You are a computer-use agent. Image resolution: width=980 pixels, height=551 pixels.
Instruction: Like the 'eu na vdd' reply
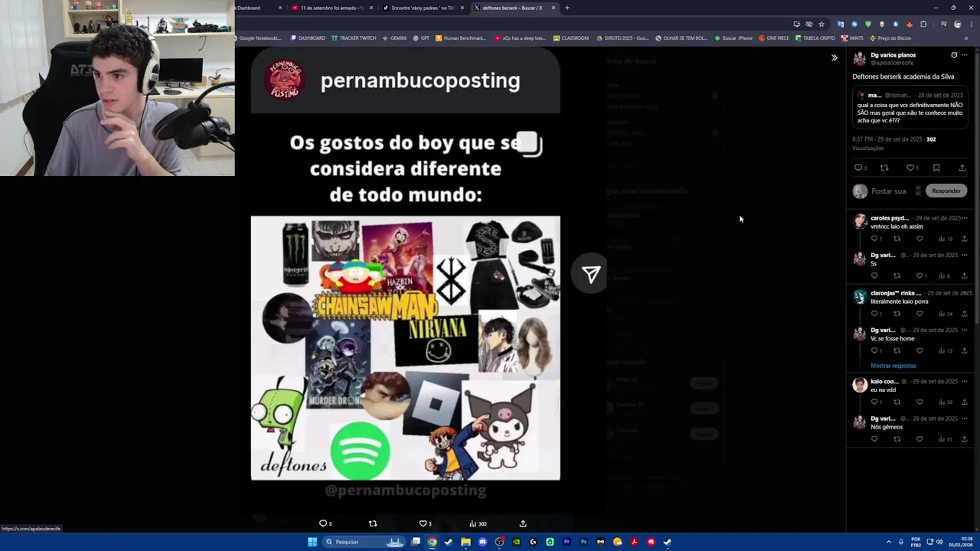(x=920, y=402)
